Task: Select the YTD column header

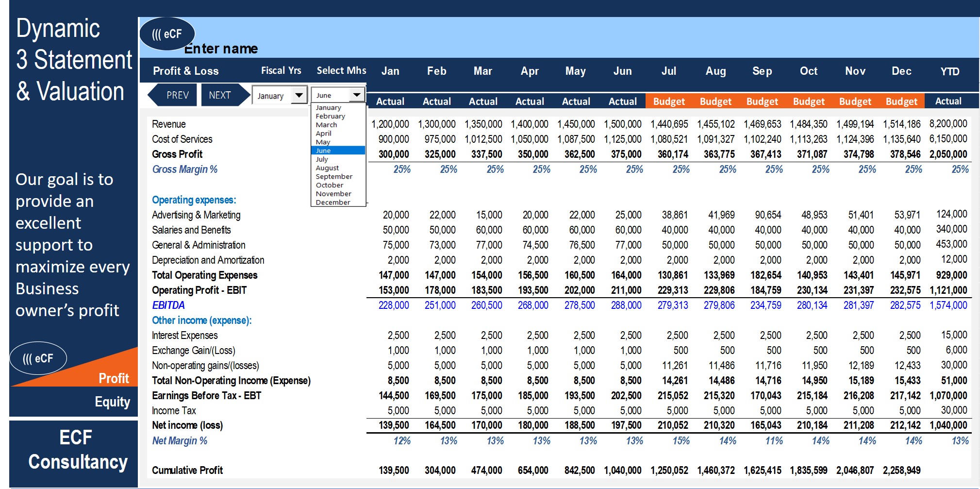Action: [949, 71]
